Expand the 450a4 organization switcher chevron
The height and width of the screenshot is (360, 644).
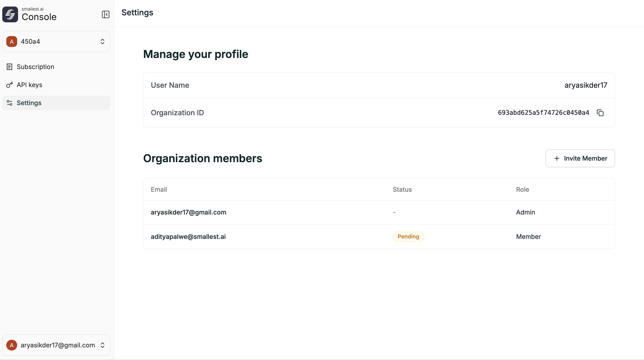coord(102,42)
